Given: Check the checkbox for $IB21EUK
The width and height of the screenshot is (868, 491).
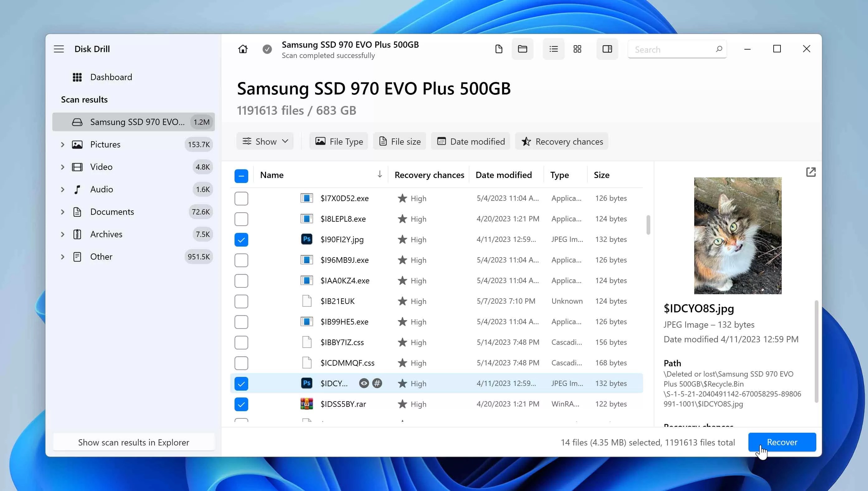Looking at the screenshot, I should 241,301.
